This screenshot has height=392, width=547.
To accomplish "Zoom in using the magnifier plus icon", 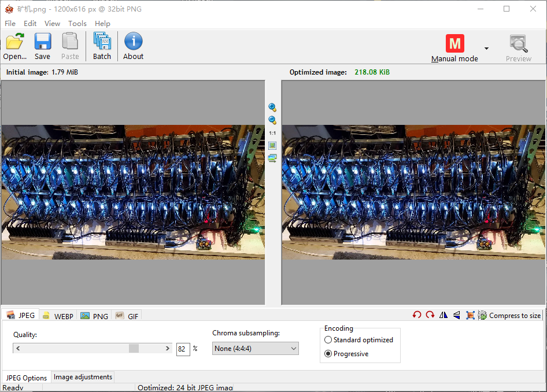I will (x=272, y=108).
